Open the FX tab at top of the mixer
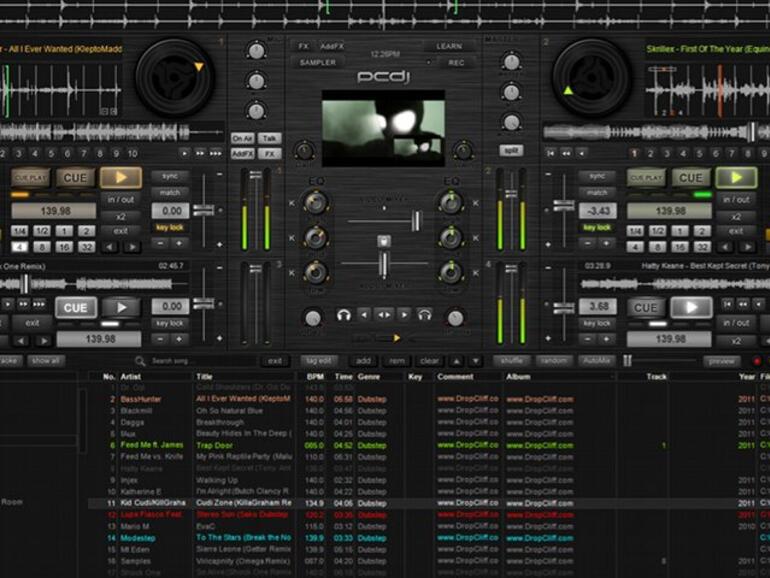 tap(303, 46)
